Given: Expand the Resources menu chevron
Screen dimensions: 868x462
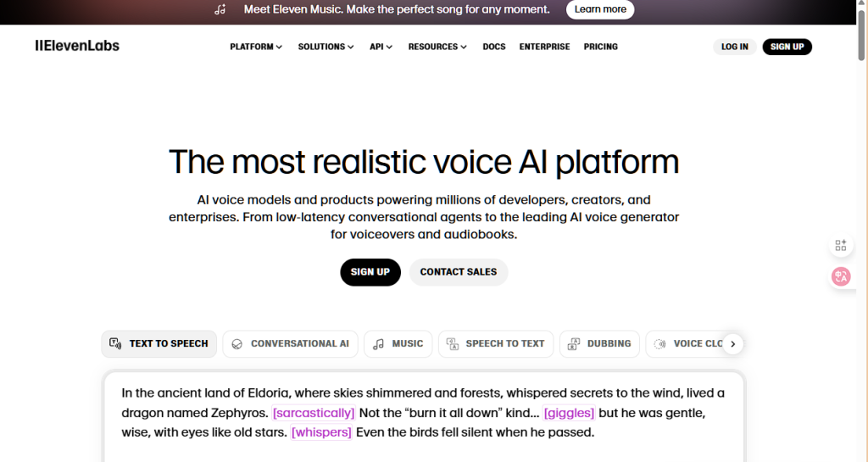Looking at the screenshot, I should [x=464, y=47].
